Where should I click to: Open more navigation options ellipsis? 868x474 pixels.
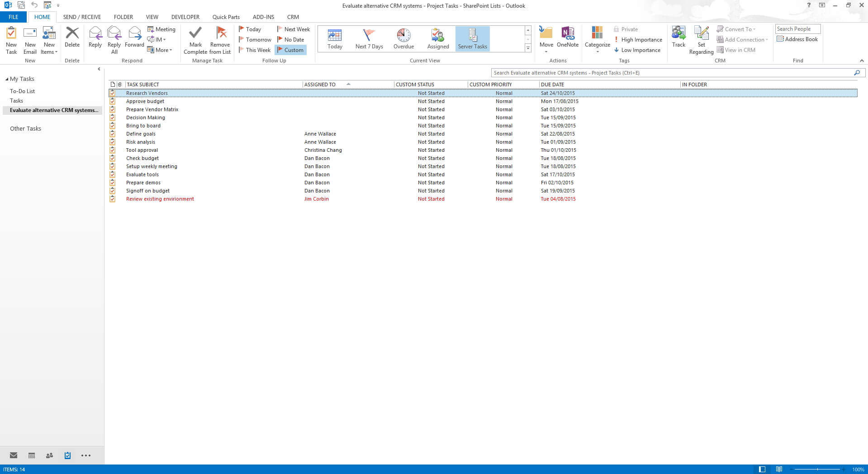tap(86, 455)
